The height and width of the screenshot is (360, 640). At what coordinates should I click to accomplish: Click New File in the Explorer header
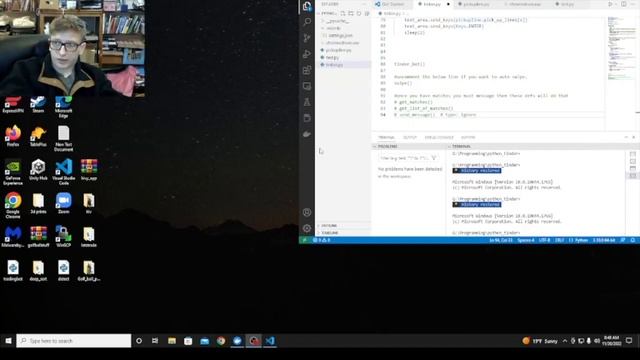pos(343,13)
